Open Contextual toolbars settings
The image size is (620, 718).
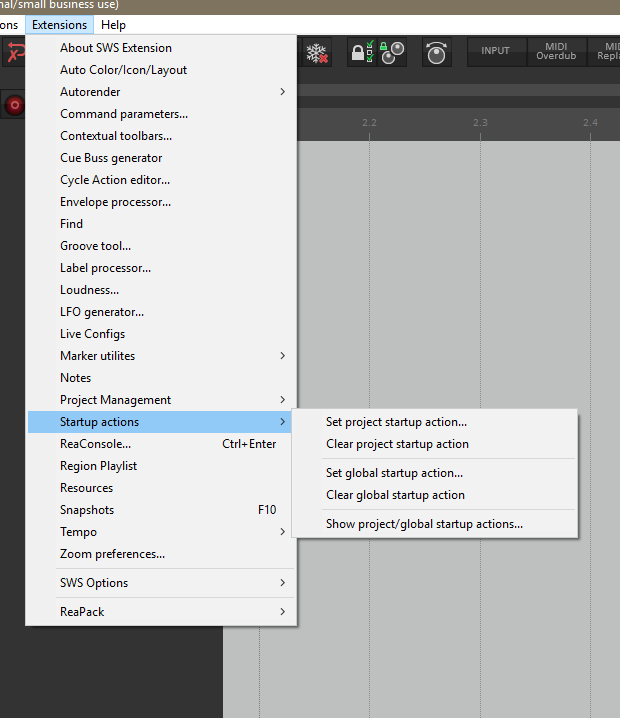tap(161, 136)
